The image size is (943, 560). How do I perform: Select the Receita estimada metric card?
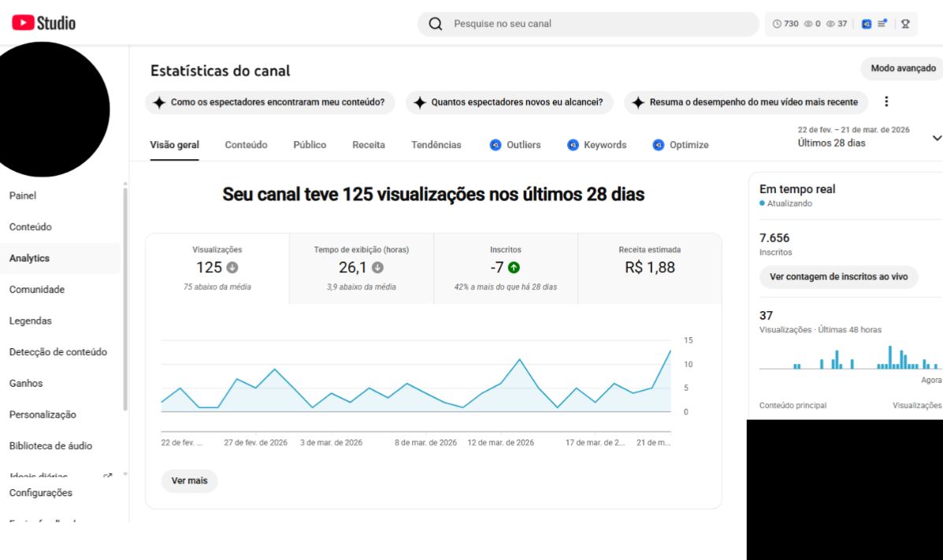point(649,269)
